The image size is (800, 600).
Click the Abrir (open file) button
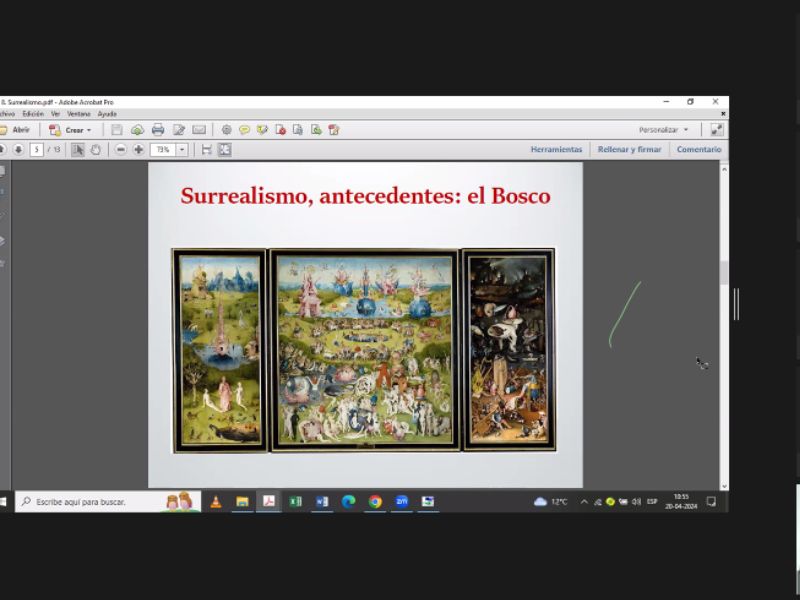pos(15,130)
